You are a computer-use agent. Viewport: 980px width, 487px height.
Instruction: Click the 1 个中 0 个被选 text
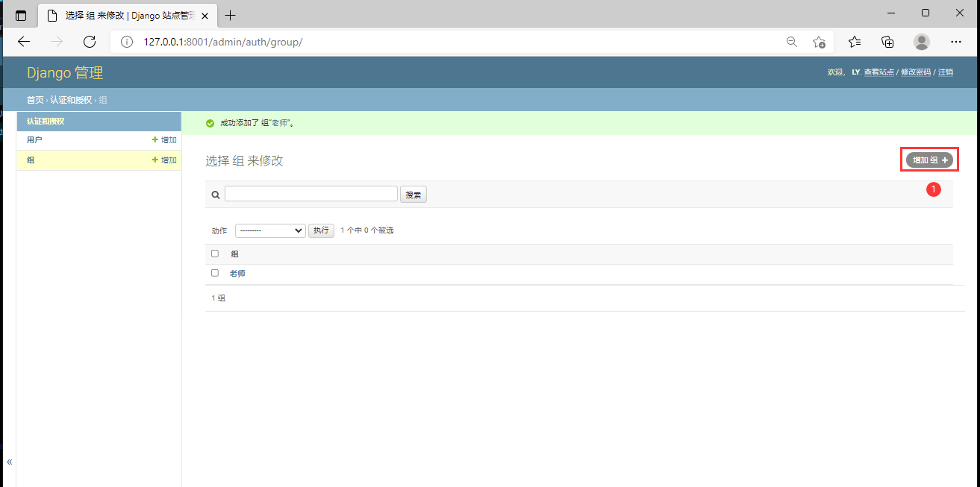[x=366, y=230]
